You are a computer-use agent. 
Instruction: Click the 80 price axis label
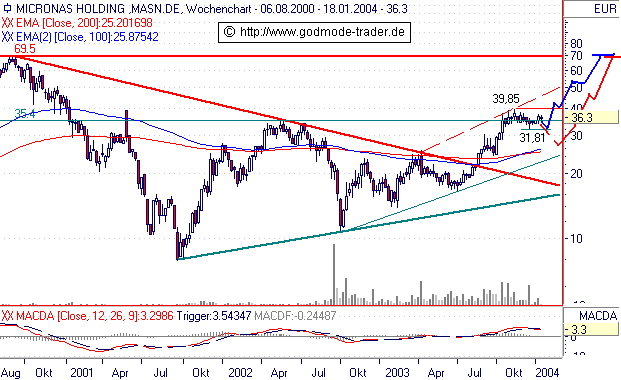576,44
